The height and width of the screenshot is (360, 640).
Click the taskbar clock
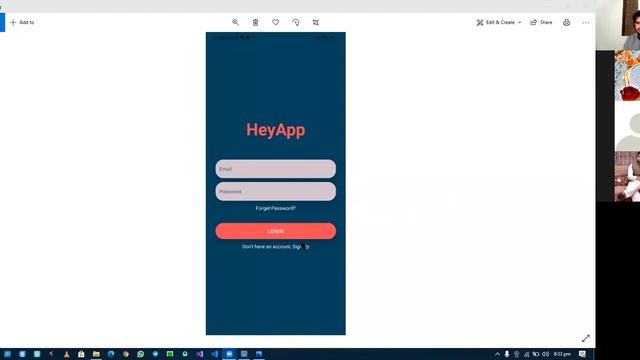click(x=562, y=354)
